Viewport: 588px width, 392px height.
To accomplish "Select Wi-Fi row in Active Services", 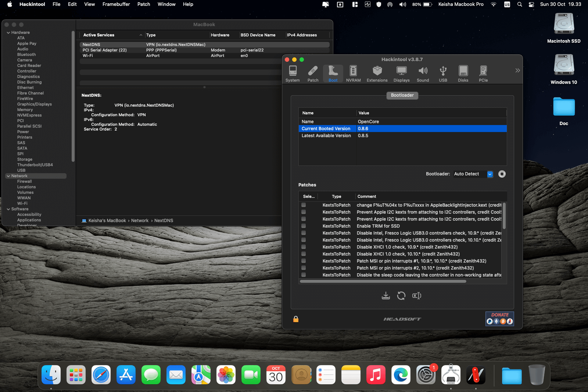I will 88,56.
